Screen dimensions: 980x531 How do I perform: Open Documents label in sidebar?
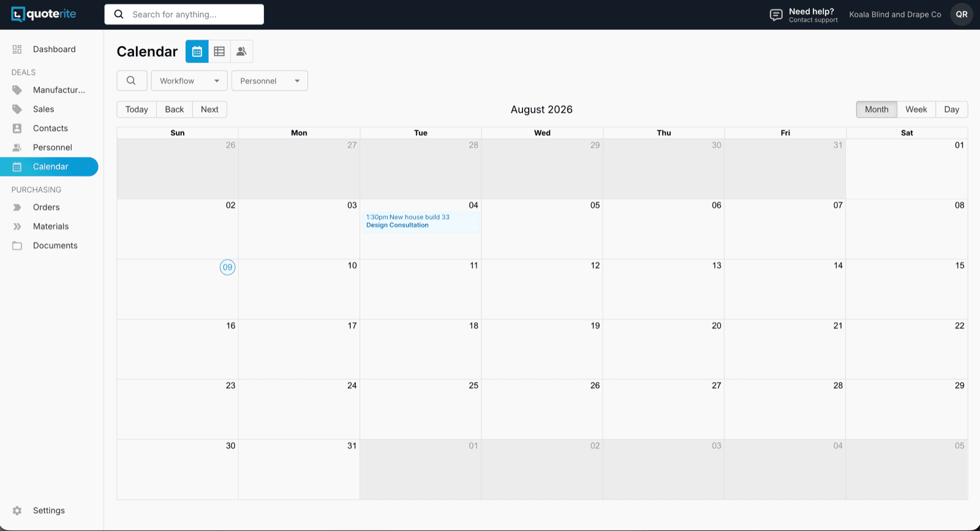[55, 246]
